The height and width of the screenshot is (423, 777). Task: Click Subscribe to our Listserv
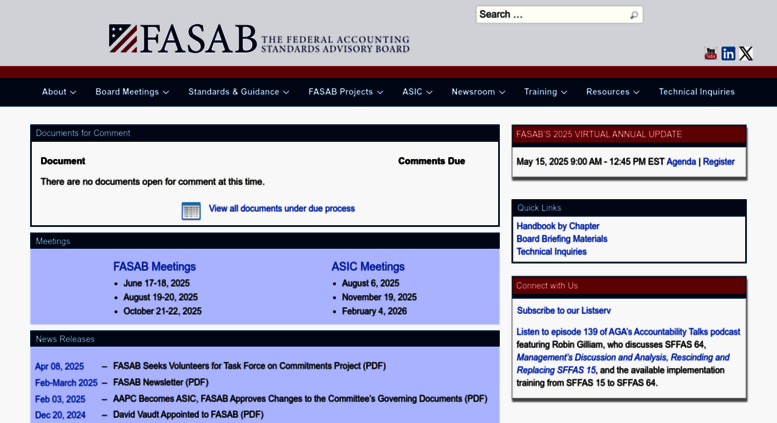[564, 311]
